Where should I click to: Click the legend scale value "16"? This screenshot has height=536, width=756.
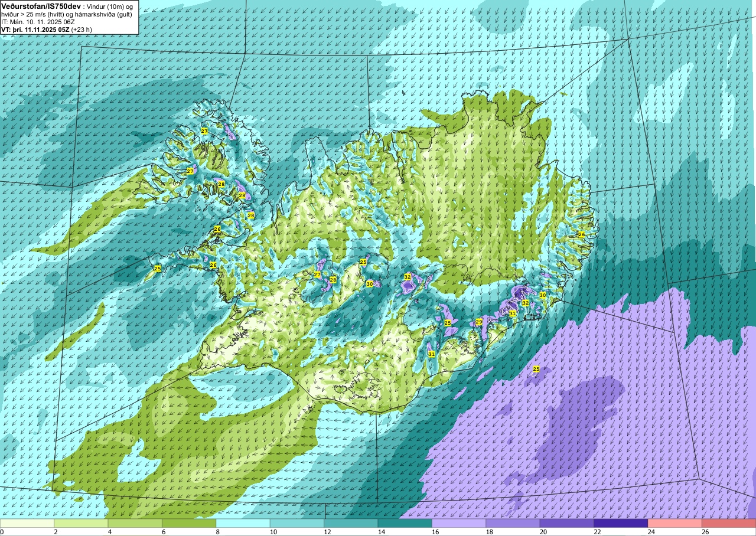[436, 532]
